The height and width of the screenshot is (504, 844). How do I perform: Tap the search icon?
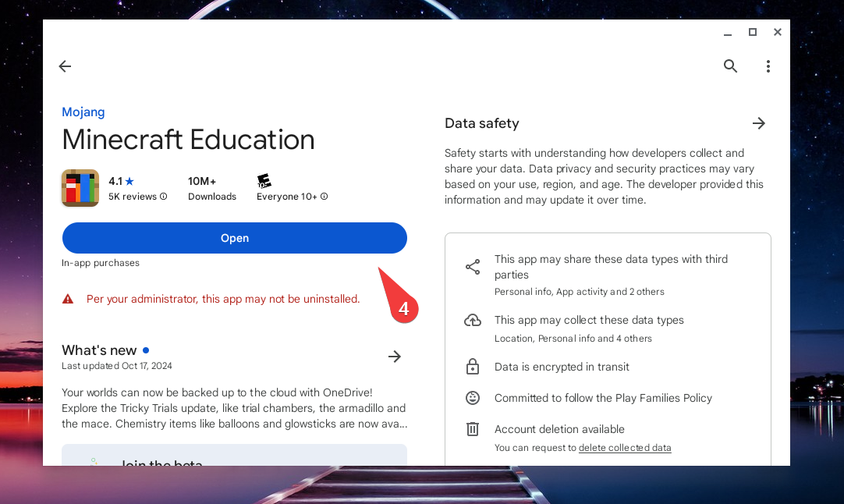pyautogui.click(x=730, y=66)
